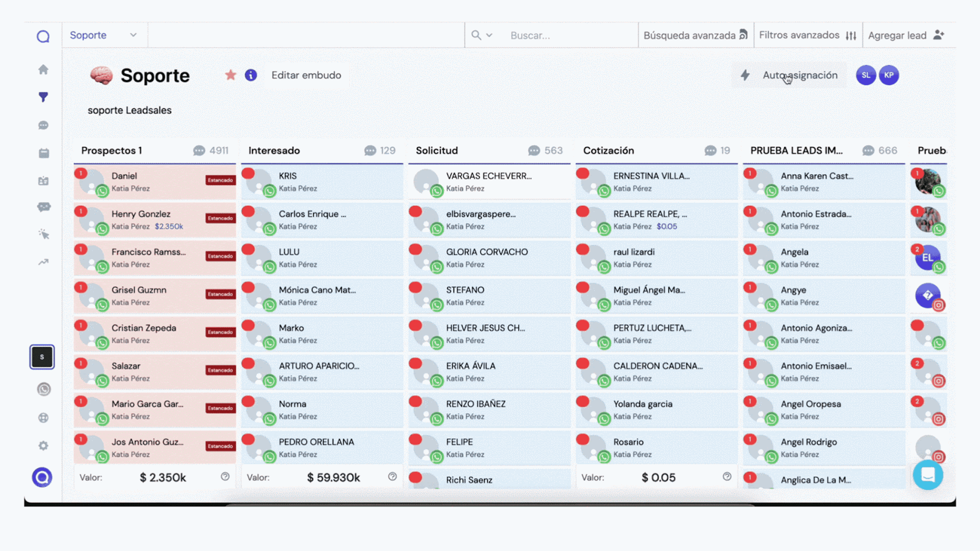Click the blue info icon beside Soporte
This screenshot has height=551, width=980.
pos(251,75)
